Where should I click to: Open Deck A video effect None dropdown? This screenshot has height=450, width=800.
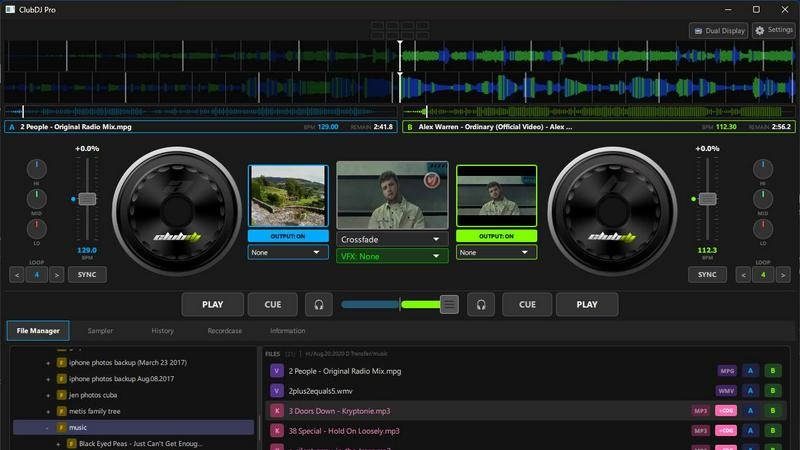click(x=288, y=253)
